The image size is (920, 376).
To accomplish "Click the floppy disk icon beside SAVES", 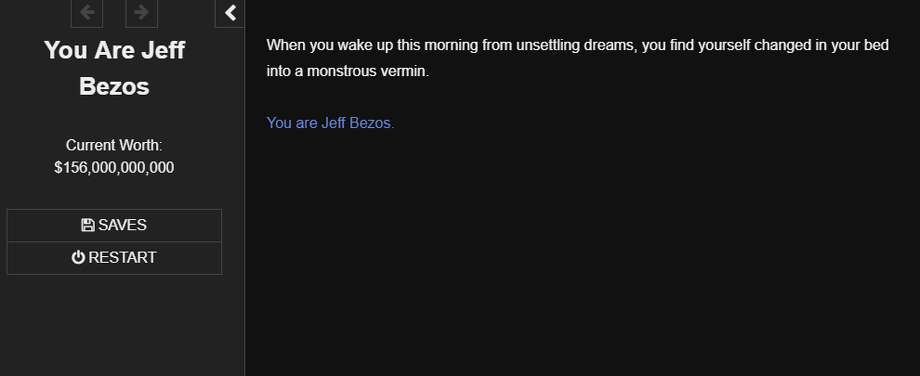I will (87, 225).
